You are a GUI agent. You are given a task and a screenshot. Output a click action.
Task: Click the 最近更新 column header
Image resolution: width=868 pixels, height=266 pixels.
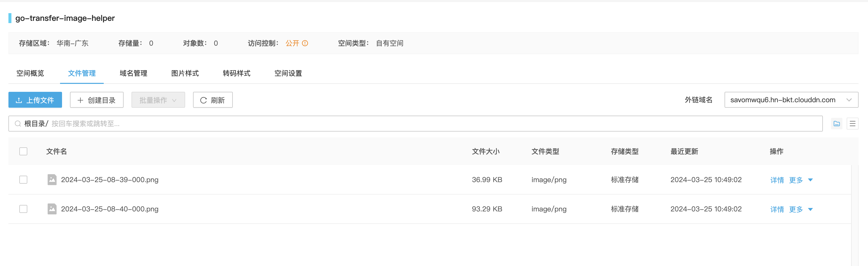pyautogui.click(x=684, y=151)
